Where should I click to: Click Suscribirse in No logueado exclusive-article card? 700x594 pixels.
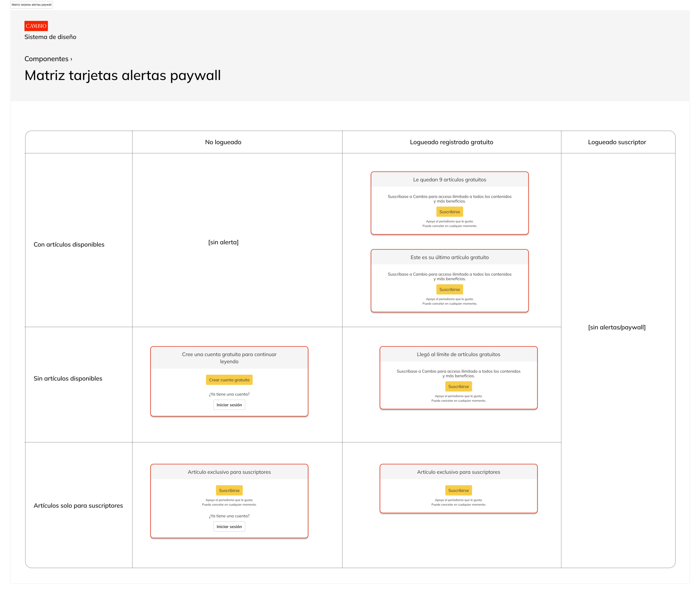229,490
